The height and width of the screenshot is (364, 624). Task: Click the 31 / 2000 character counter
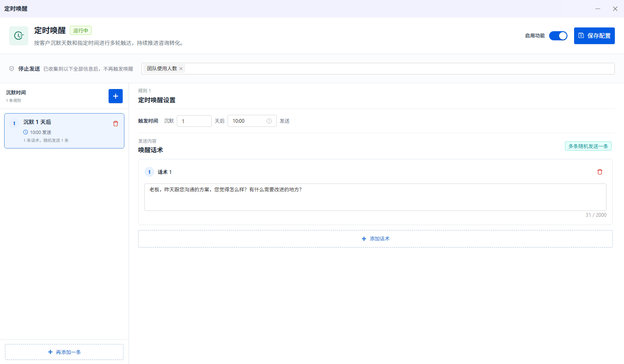click(x=596, y=215)
